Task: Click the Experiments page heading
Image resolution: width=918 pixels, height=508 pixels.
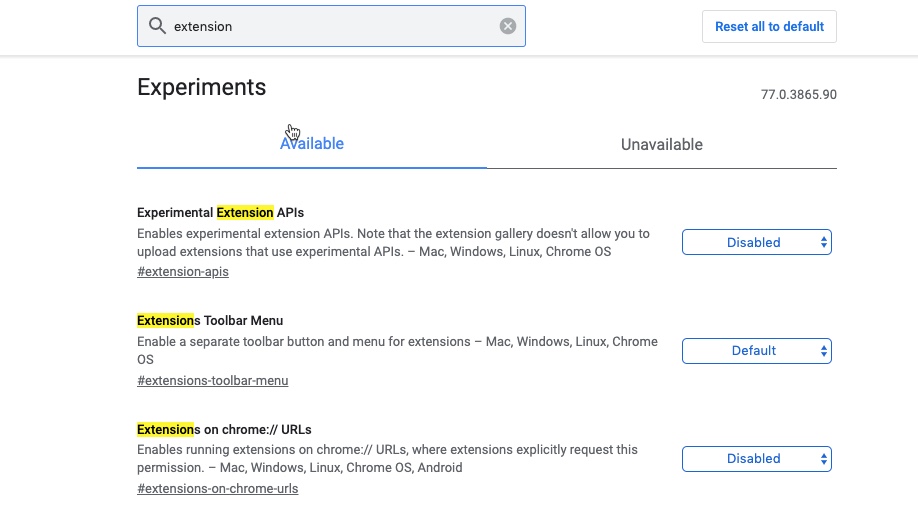Action: tap(201, 87)
